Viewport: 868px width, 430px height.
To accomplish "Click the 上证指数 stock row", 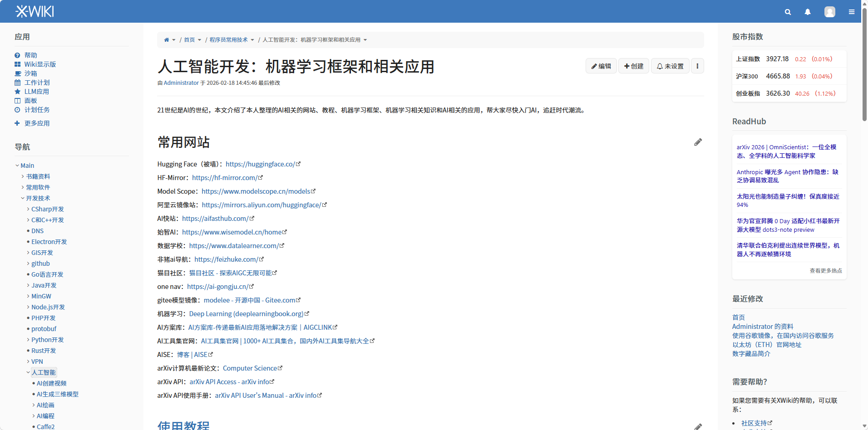I will (789, 59).
